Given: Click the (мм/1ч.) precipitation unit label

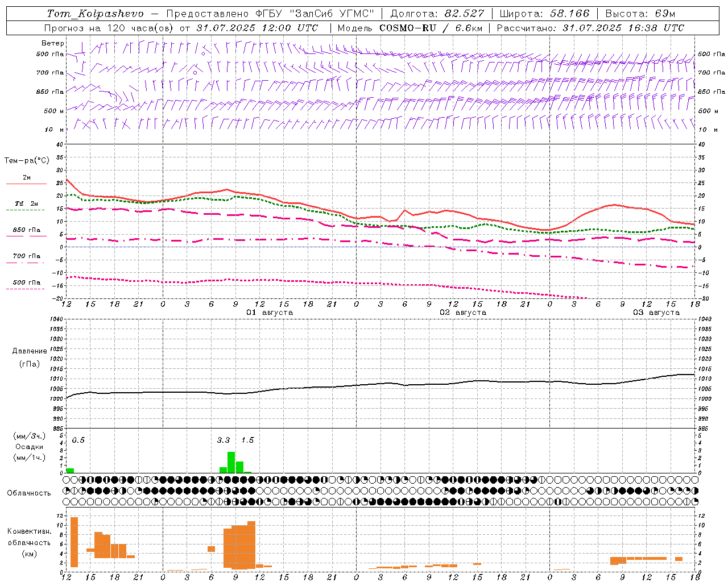Looking at the screenshot, I should (29, 458).
